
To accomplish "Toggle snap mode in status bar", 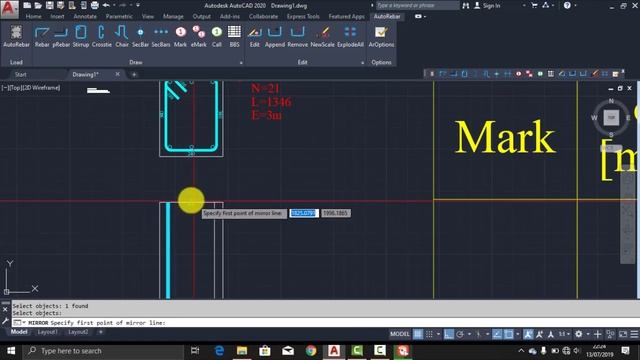I will (429, 334).
